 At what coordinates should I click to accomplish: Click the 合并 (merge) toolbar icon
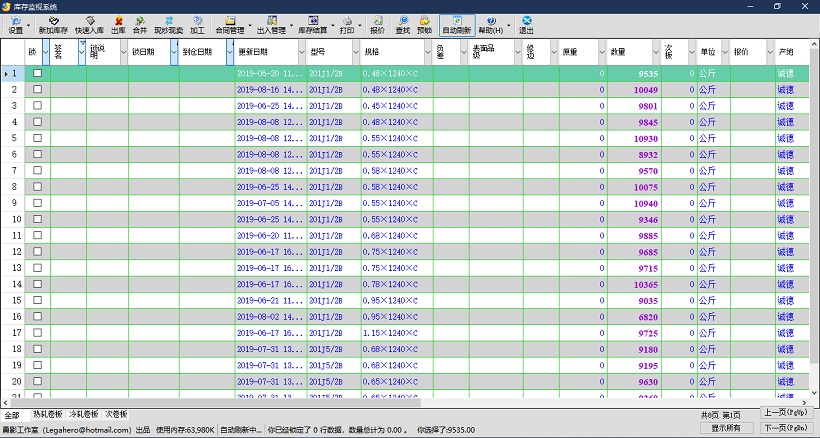pyautogui.click(x=140, y=25)
